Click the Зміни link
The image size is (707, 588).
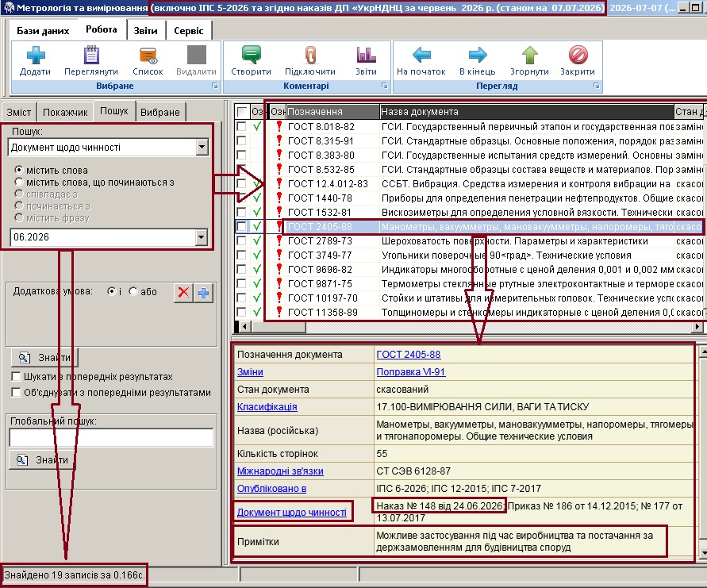click(x=250, y=372)
